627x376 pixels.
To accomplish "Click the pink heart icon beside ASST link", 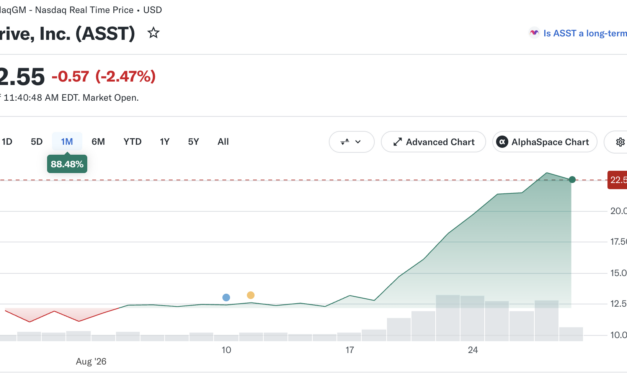I will 534,33.
